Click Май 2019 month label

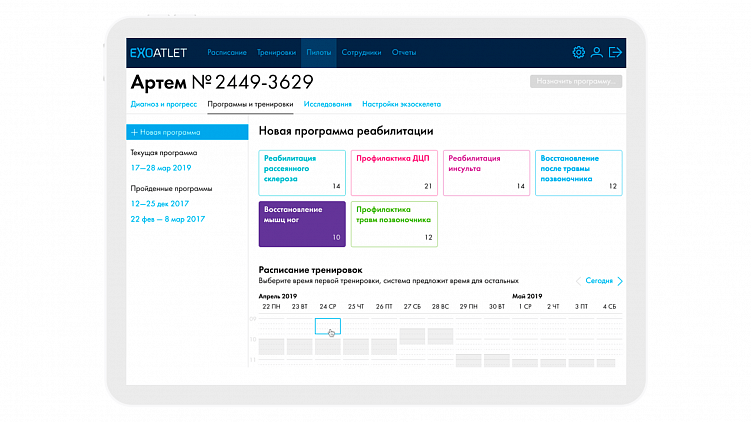point(527,296)
